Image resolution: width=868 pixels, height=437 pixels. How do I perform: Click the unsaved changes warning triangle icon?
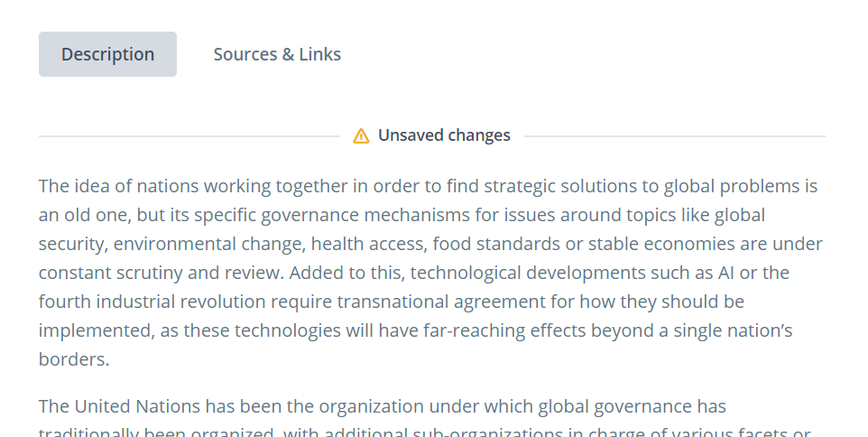click(361, 135)
